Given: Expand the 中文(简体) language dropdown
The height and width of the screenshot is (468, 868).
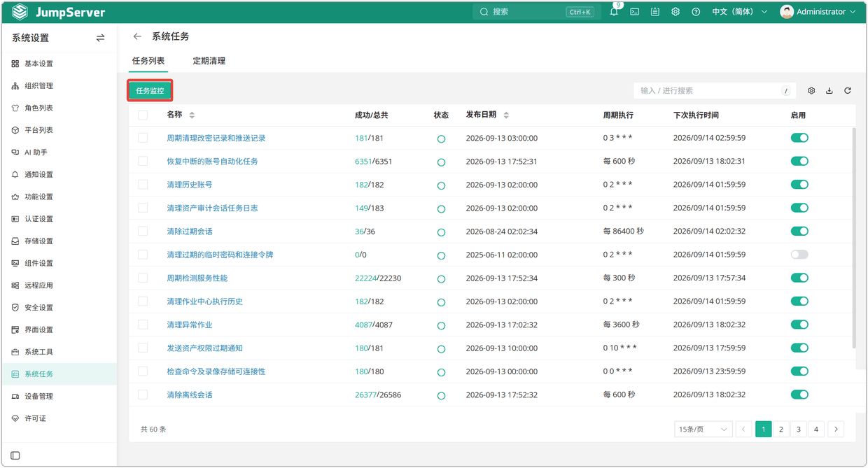Looking at the screenshot, I should [739, 12].
